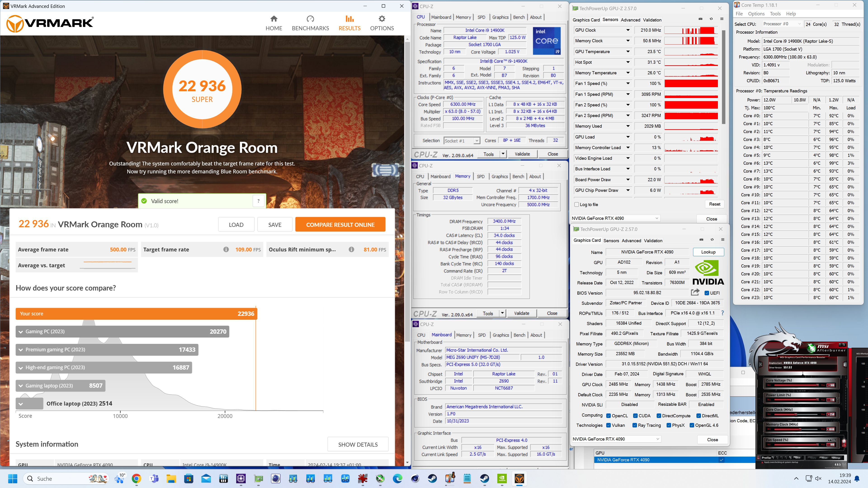Open Socket #1 selection dropdown in CPU-Z
The image size is (868, 488).
(462, 141)
